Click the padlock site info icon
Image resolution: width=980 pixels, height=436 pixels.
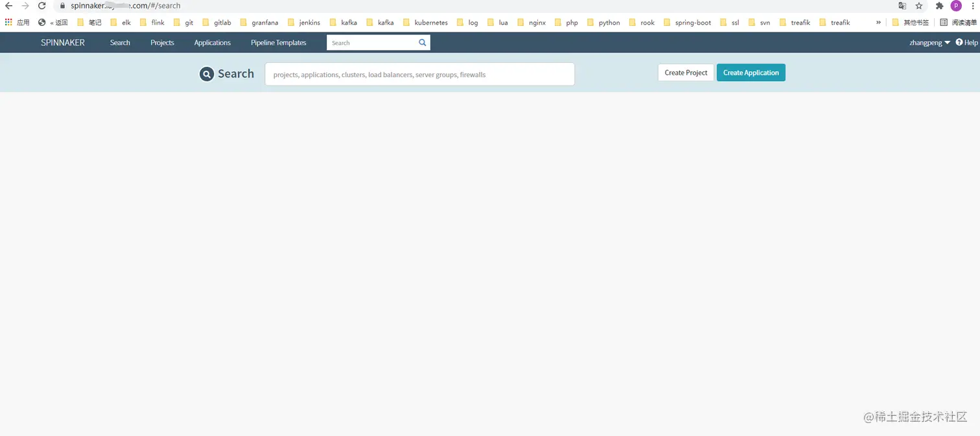[x=62, y=6]
